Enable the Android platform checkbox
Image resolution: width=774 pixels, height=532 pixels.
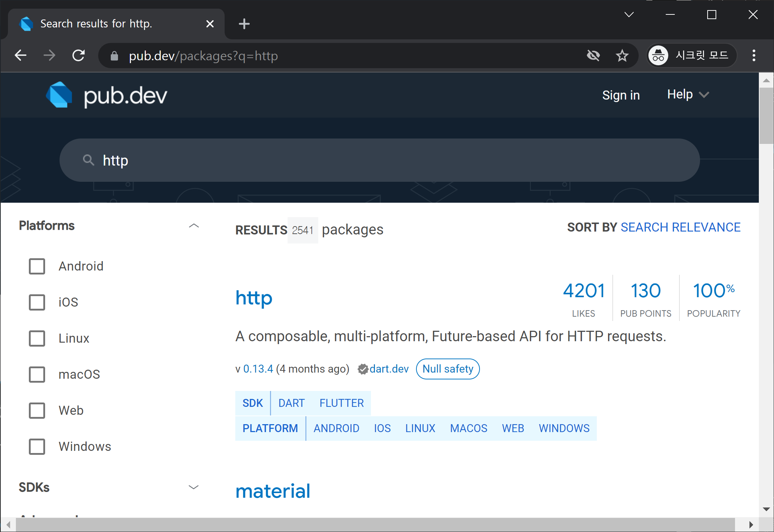tap(37, 266)
